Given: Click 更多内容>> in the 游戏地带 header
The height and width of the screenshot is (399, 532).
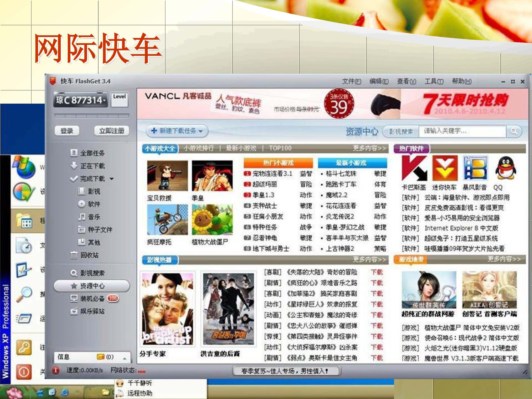Looking at the screenshot, I should 504,259.
